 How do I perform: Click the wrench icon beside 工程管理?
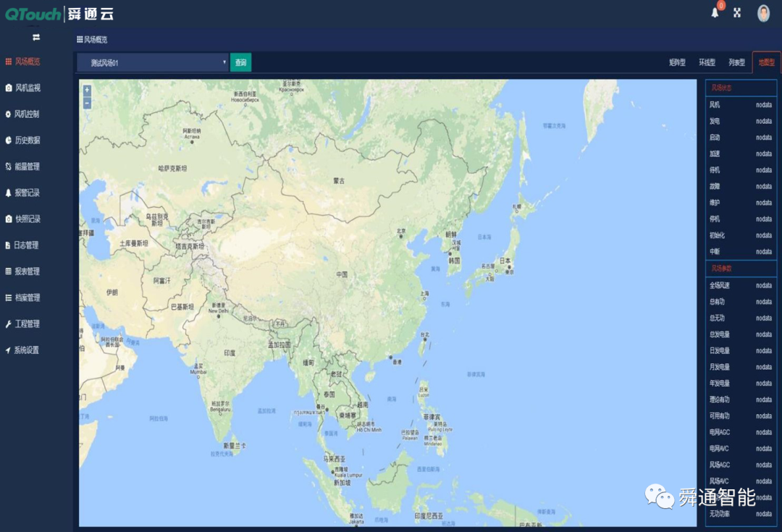pos(9,324)
